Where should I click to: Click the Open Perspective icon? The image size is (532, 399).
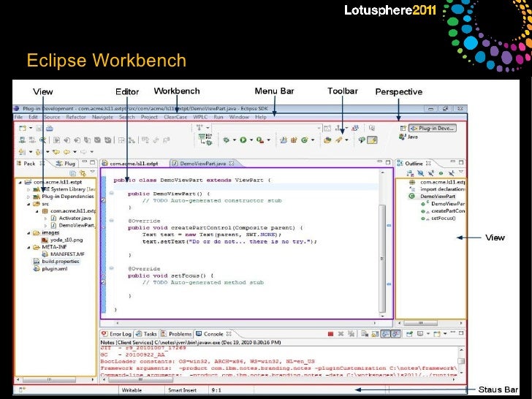pyautogui.click(x=403, y=129)
